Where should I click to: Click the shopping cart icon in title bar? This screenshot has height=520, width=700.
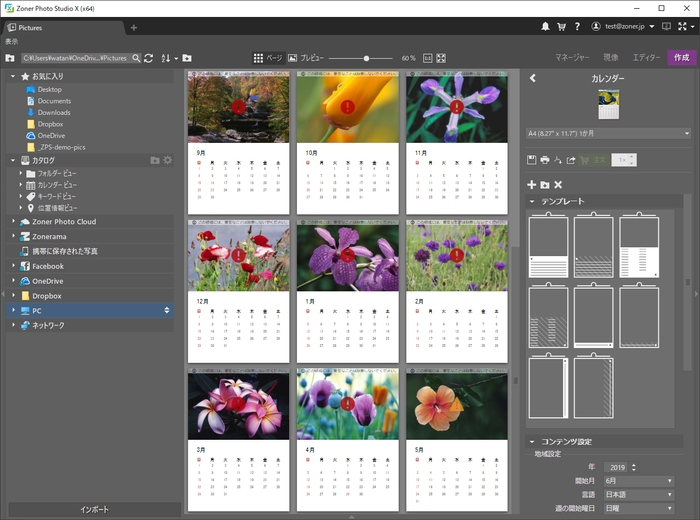560,26
